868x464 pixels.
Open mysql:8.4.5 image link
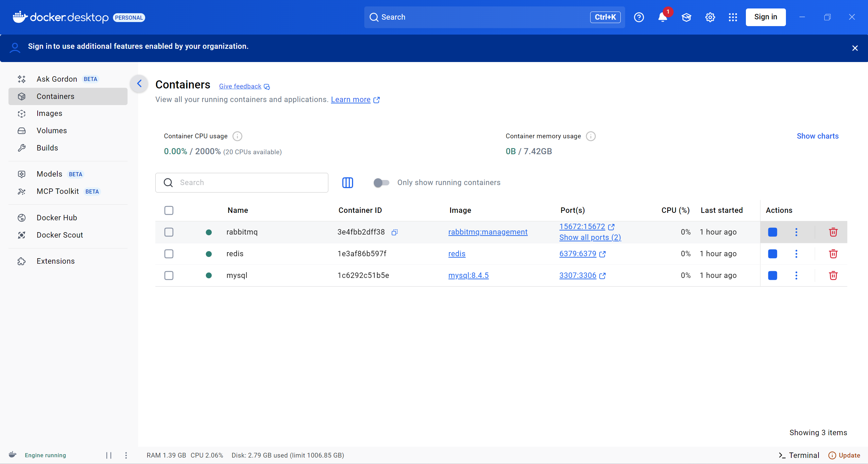(x=468, y=276)
